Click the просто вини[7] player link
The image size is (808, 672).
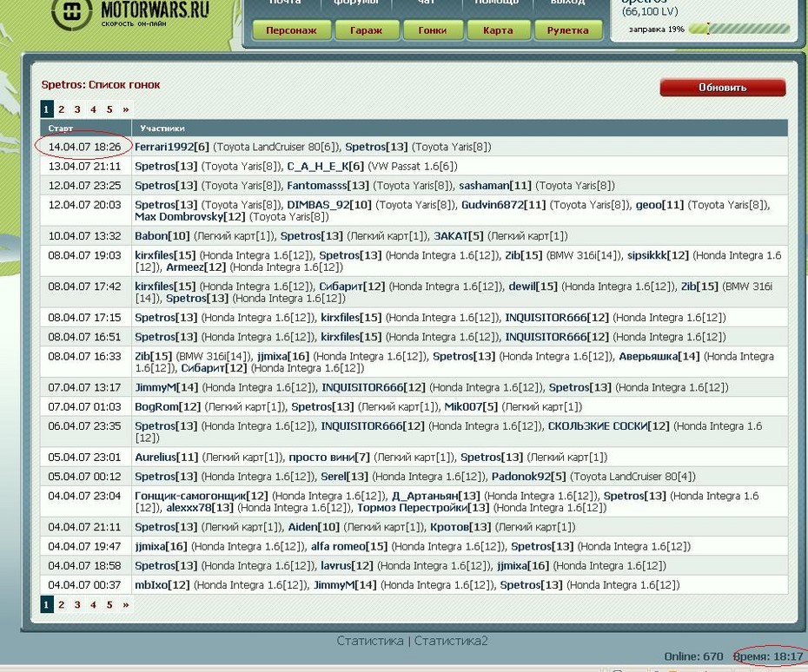(x=329, y=458)
